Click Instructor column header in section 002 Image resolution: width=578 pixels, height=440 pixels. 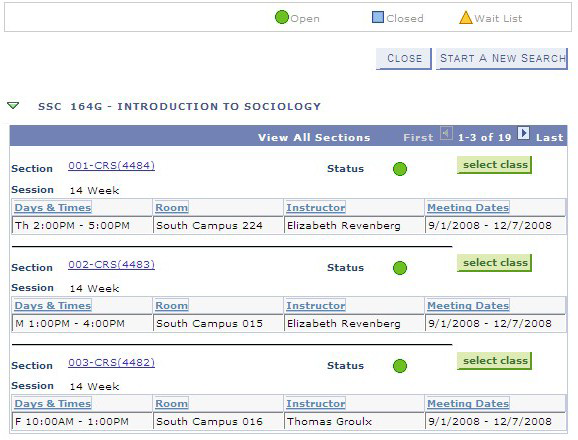pos(316,305)
